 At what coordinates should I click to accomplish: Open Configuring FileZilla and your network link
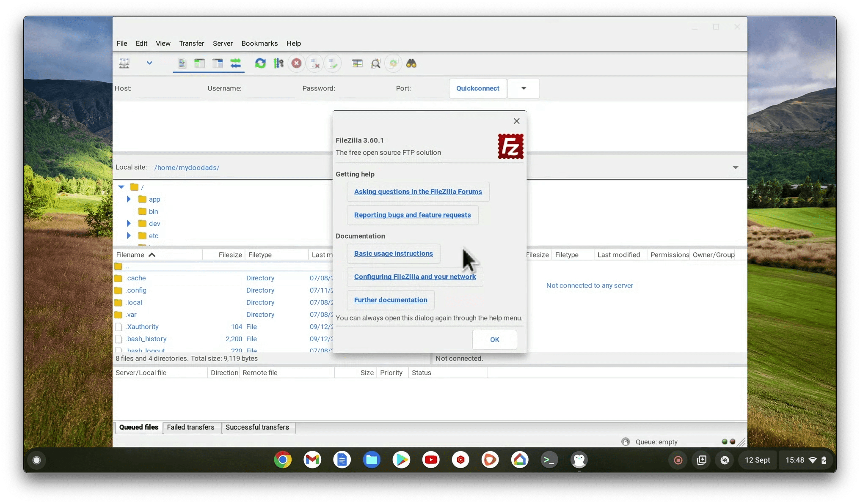[415, 277]
